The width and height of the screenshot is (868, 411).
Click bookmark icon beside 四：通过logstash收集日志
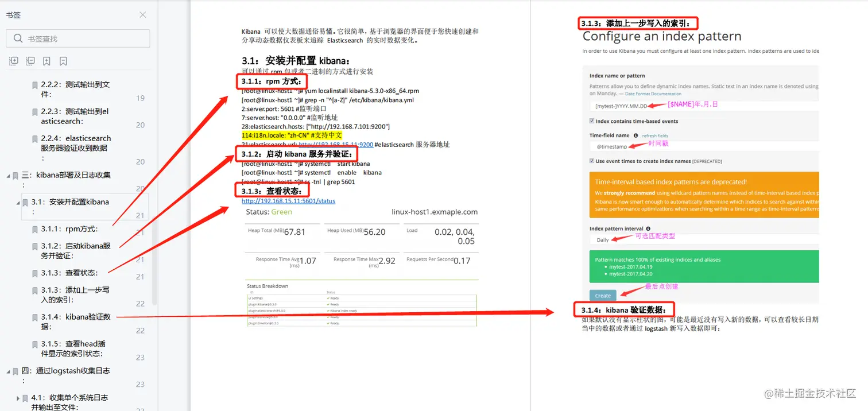pyautogui.click(x=15, y=371)
